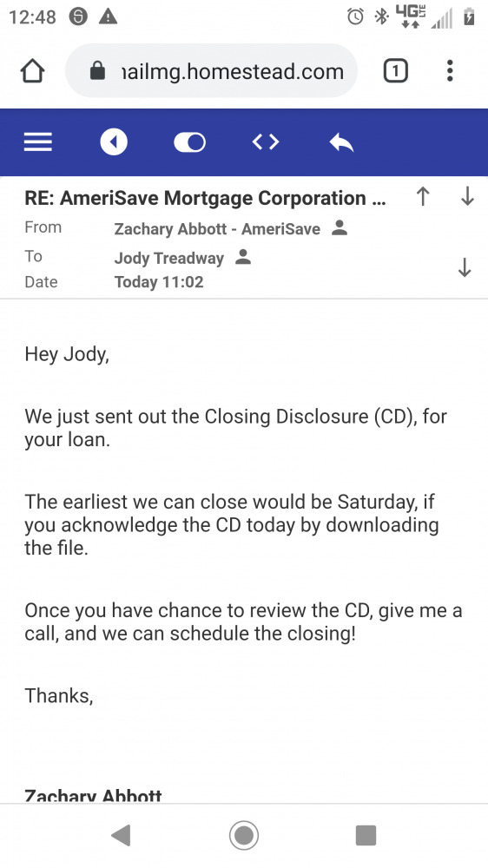Select sender name Zachary Abbott - AmeriSave
The image size is (488, 868).
coord(217,229)
